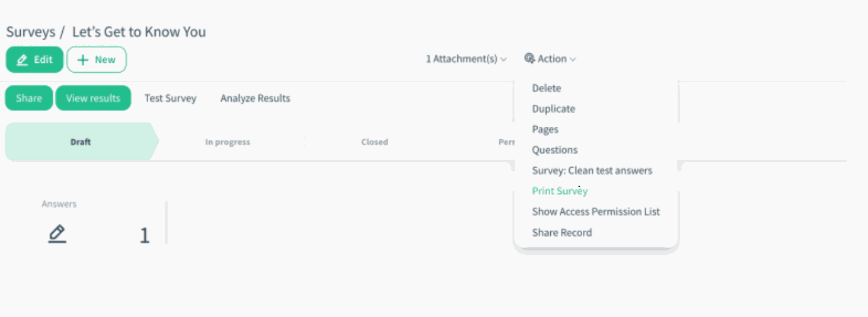Open Analyze Results
This screenshot has height=317, width=868.
(x=255, y=98)
